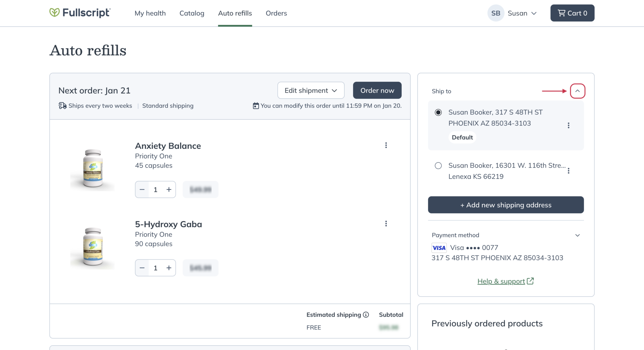Click the Fullscript logo
Viewport: 644px width, 350px height.
[x=80, y=13]
